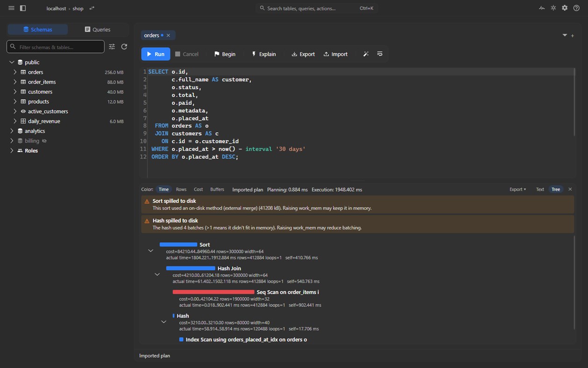Screen dimensions: 588x368
Task: Click the shop breadcrumb
Action: (78, 8)
